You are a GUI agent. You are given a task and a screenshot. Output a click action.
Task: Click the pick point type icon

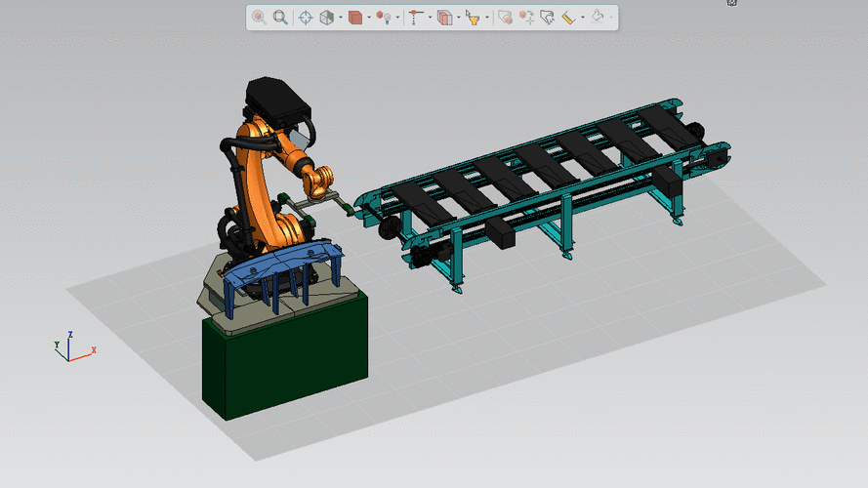(x=415, y=18)
